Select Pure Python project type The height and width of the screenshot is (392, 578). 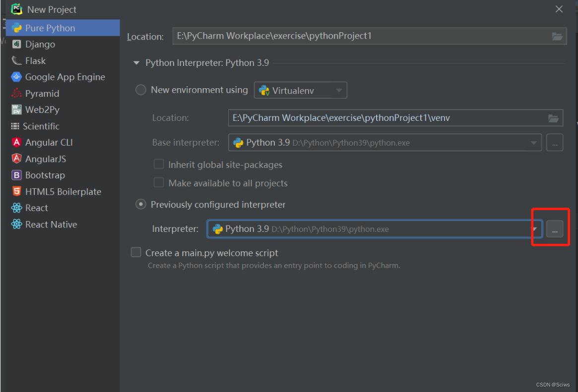coord(63,28)
